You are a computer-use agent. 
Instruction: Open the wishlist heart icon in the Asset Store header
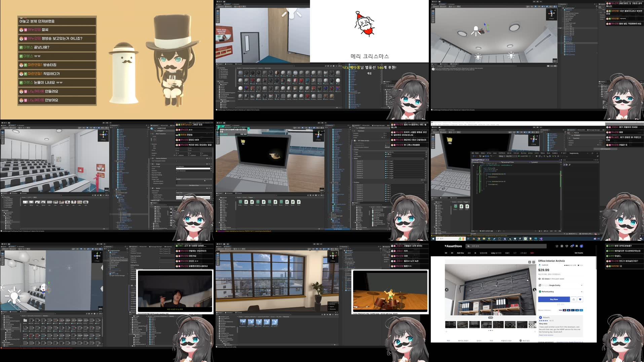(567, 246)
